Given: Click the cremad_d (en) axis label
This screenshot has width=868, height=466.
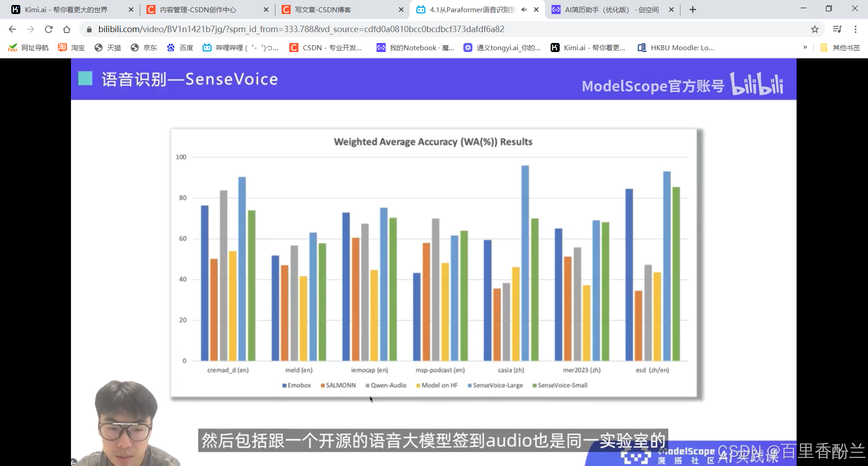Looking at the screenshot, I should coord(228,370).
